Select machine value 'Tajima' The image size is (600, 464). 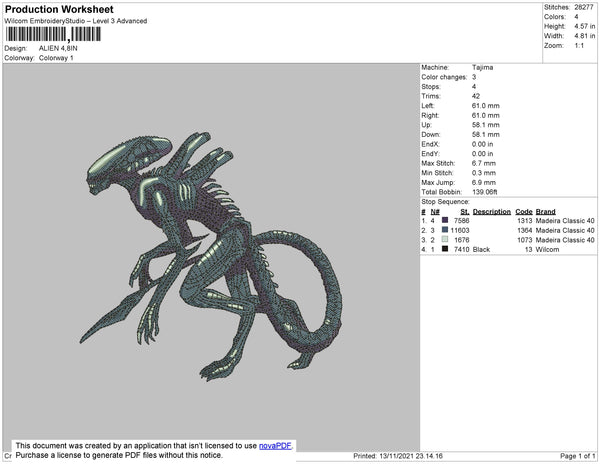(483, 67)
